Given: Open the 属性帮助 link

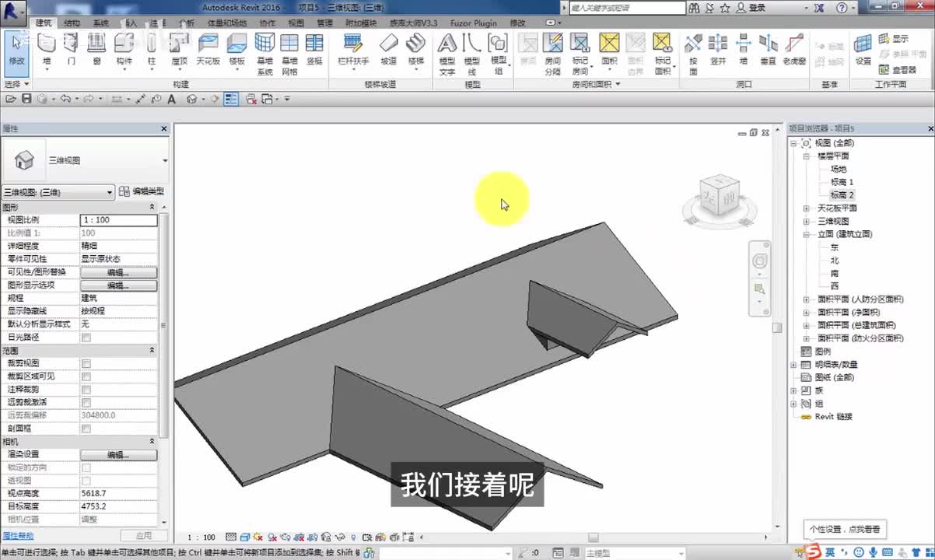Looking at the screenshot, I should coord(18,536).
